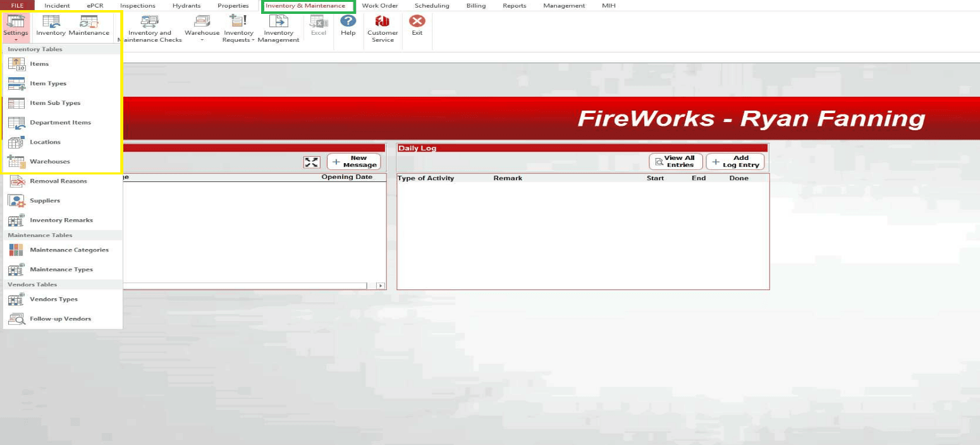Click the Remark column header
The image size is (980, 445).
point(508,178)
